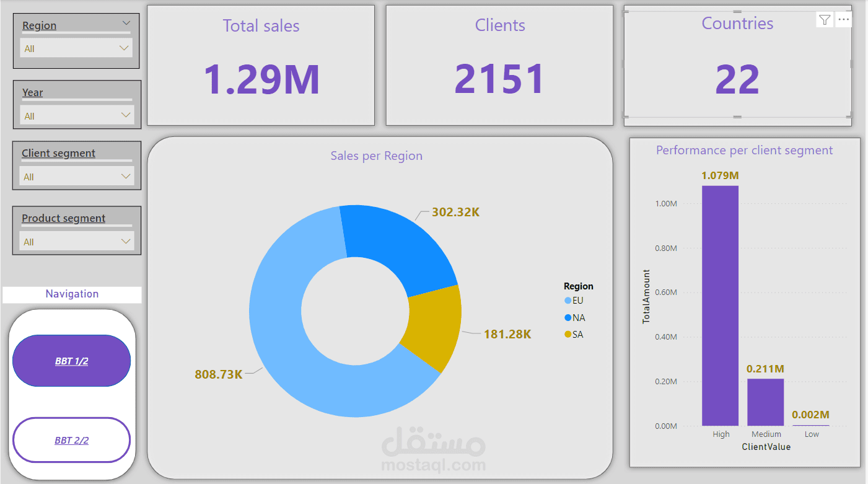Click the 302.32K data label

point(456,212)
